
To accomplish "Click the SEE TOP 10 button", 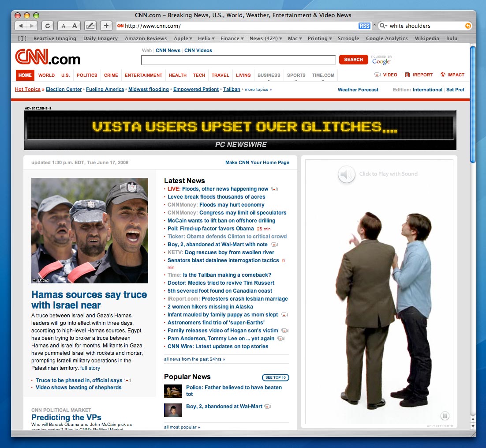I will pyautogui.click(x=276, y=377).
